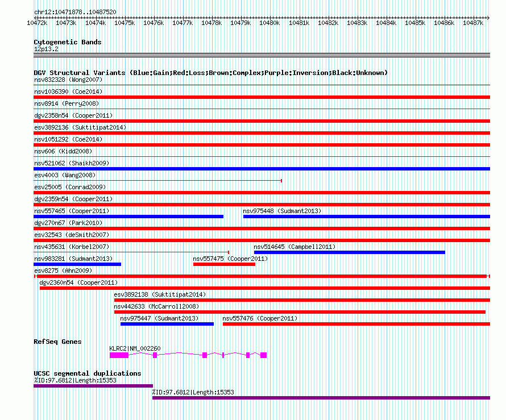Screen dimensions: 506x420
Task: Open the KLRC2|NM_002260 gene label
Action: (135, 348)
